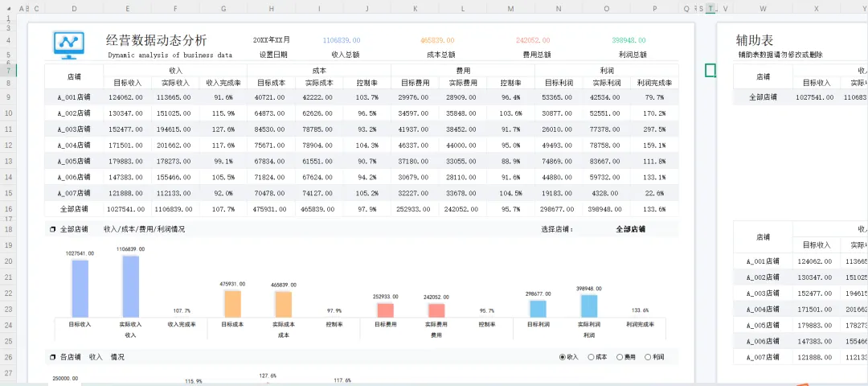Click the 利润完成率 column header in main table
Viewport: 868px width, 386px height.
[655, 83]
